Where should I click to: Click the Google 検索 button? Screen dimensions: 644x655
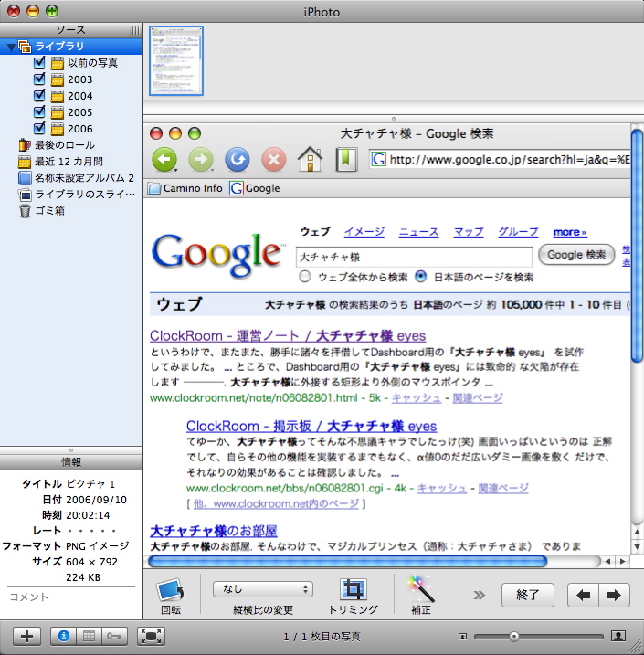(576, 255)
